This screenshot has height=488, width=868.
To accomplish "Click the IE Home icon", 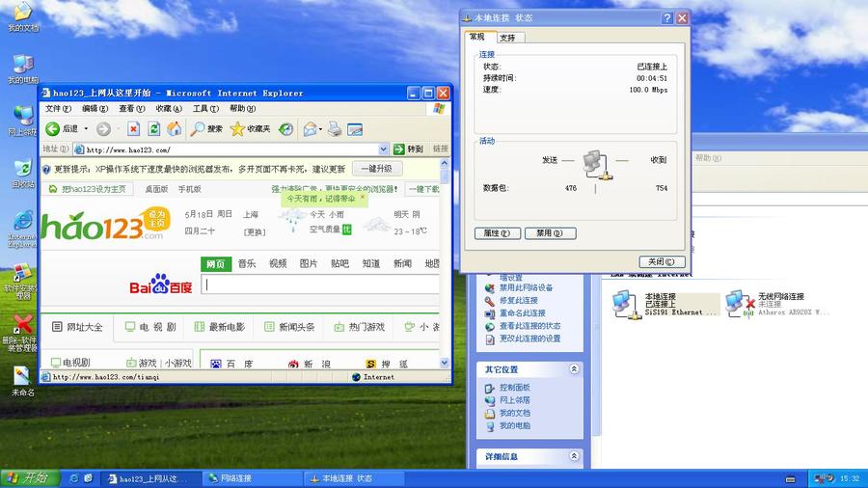I will 175,129.
